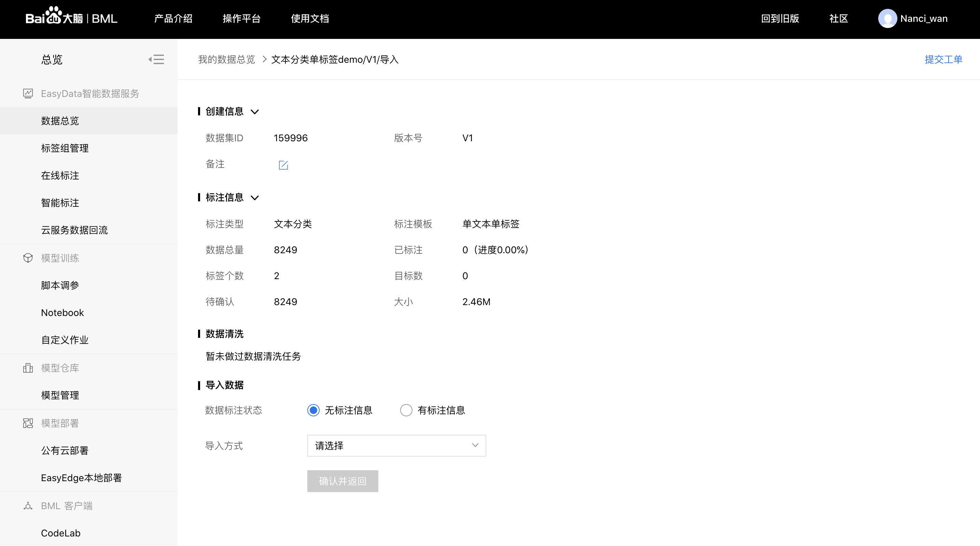Image resolution: width=980 pixels, height=546 pixels.
Task: Collapse the 标注信息 section chevron
Action: point(255,198)
